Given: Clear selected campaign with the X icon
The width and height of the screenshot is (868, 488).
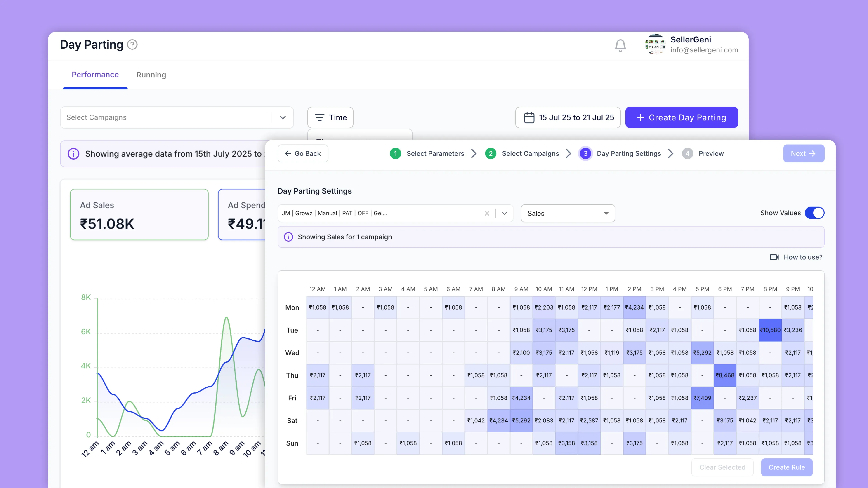Looking at the screenshot, I should (487, 213).
